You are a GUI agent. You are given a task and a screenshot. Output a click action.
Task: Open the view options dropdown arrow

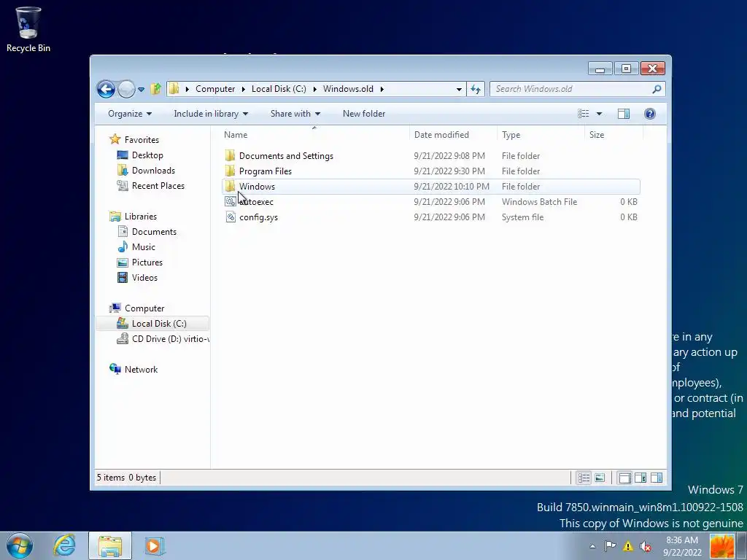[600, 114]
